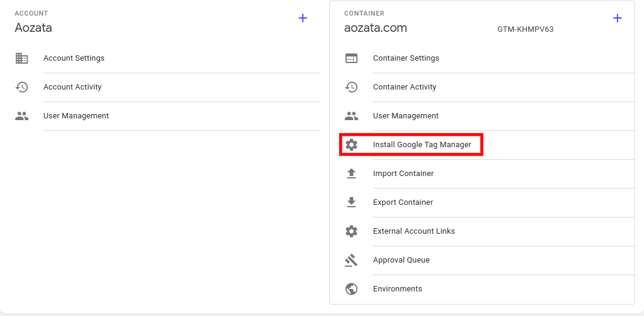The image size is (644, 316).
Task: Click the gear icon for Install Google Tag Manager
Action: pos(351,145)
